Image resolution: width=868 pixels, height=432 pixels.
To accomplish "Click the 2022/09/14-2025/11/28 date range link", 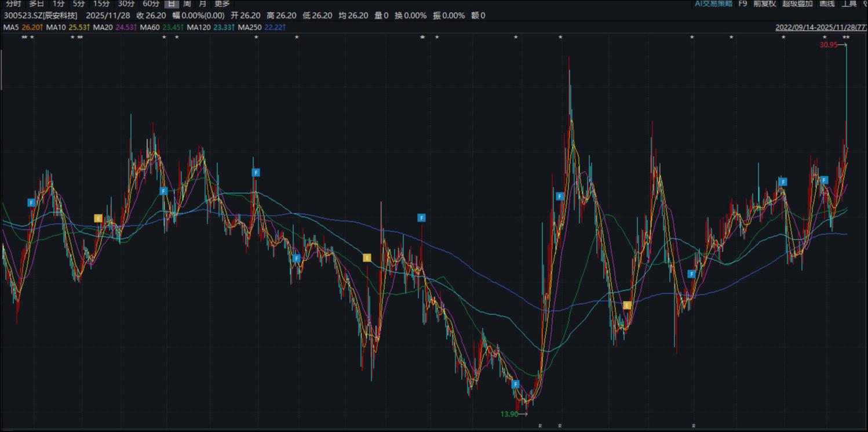I will (821, 27).
